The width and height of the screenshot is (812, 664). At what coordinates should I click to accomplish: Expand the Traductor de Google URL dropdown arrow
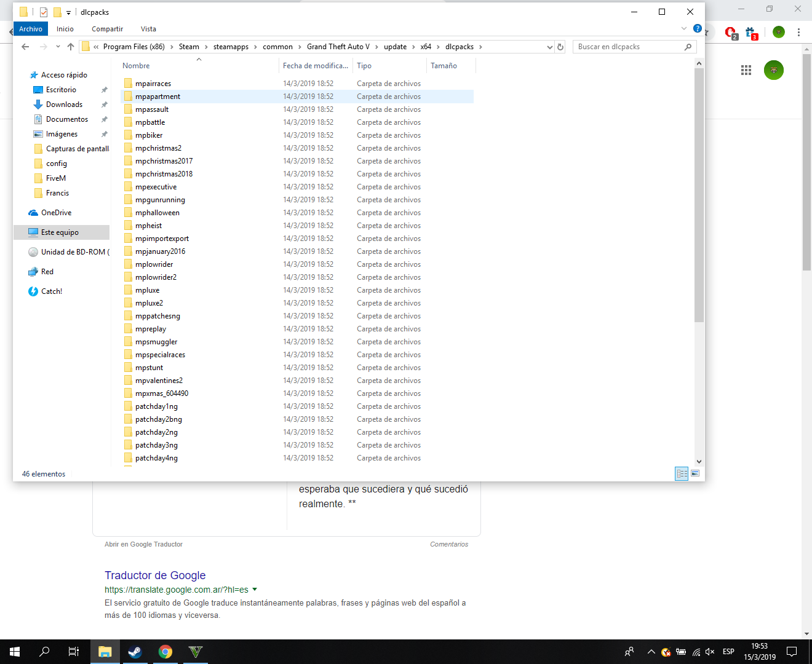255,589
